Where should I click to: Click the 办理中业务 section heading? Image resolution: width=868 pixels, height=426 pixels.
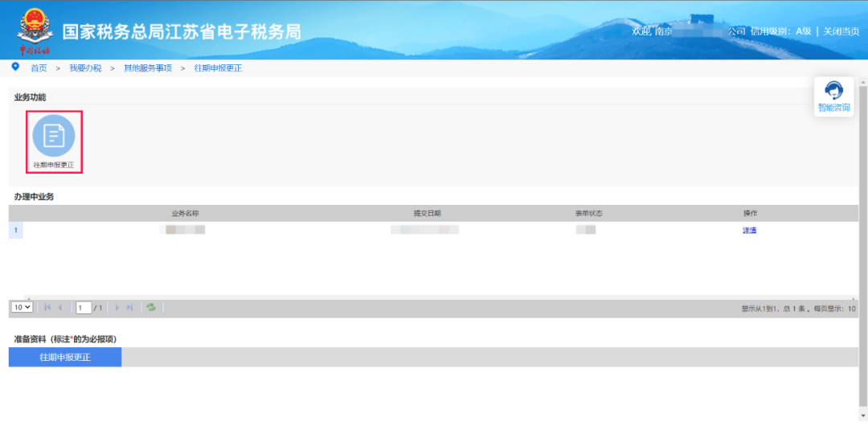pos(34,197)
